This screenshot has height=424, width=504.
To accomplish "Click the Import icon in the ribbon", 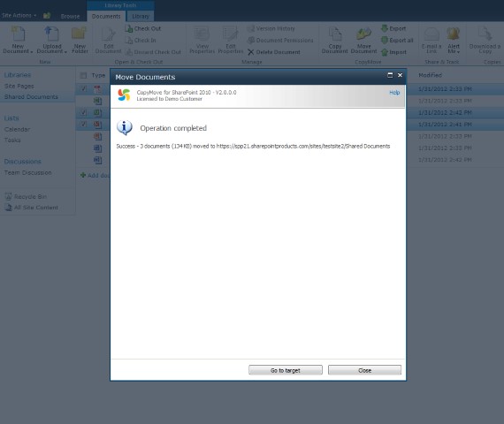I will pos(385,52).
